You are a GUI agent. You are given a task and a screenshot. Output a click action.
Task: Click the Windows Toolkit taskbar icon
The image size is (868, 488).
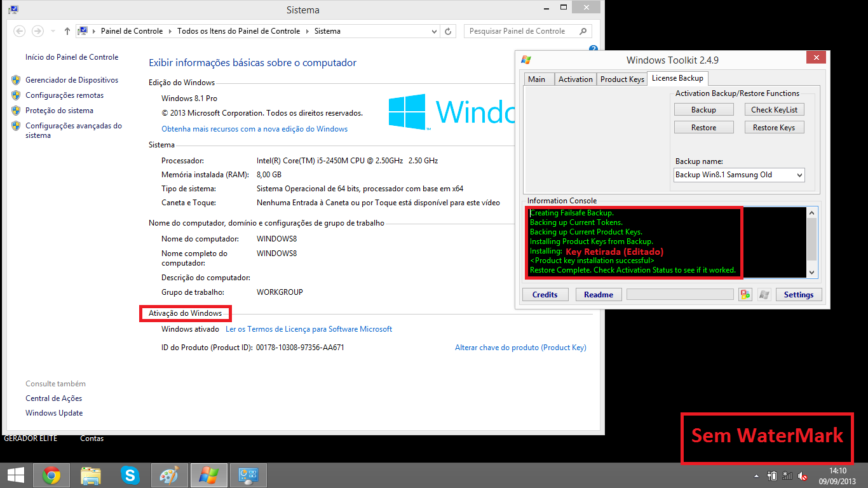[x=208, y=475]
